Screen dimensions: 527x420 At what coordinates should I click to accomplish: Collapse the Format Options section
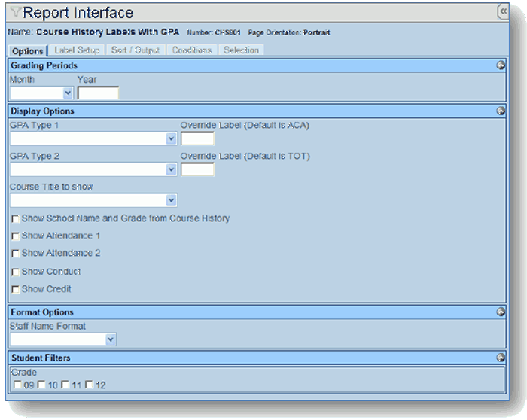point(501,312)
